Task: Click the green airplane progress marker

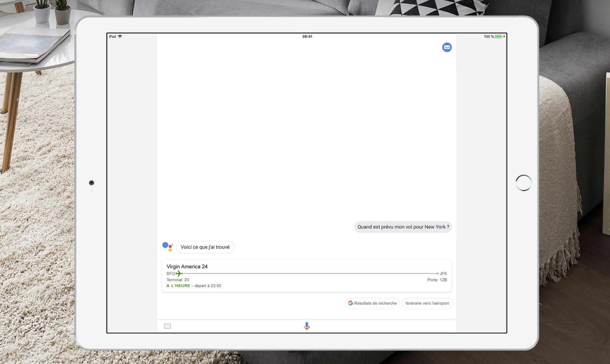Action: click(x=179, y=273)
